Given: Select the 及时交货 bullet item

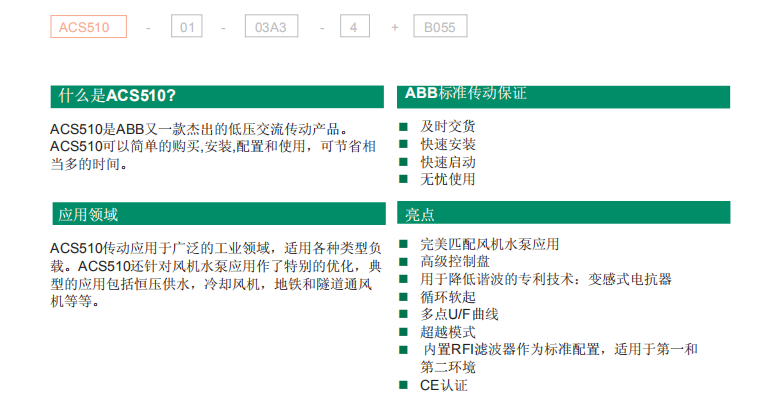Looking at the screenshot, I should [437, 126].
